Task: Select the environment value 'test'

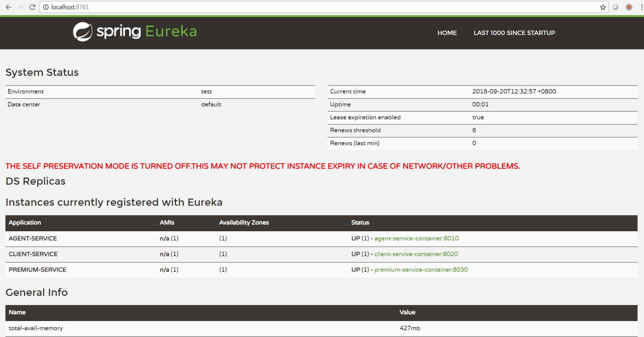Action: (207, 91)
